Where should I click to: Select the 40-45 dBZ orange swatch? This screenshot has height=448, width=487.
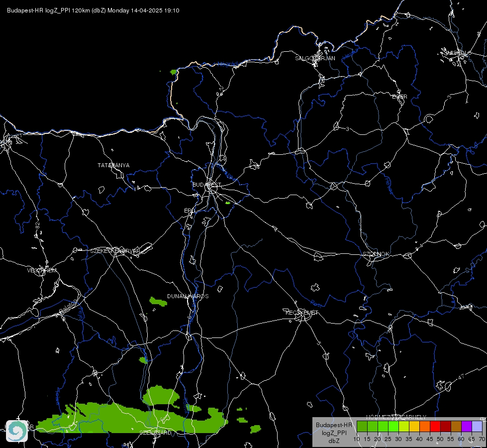425,427
